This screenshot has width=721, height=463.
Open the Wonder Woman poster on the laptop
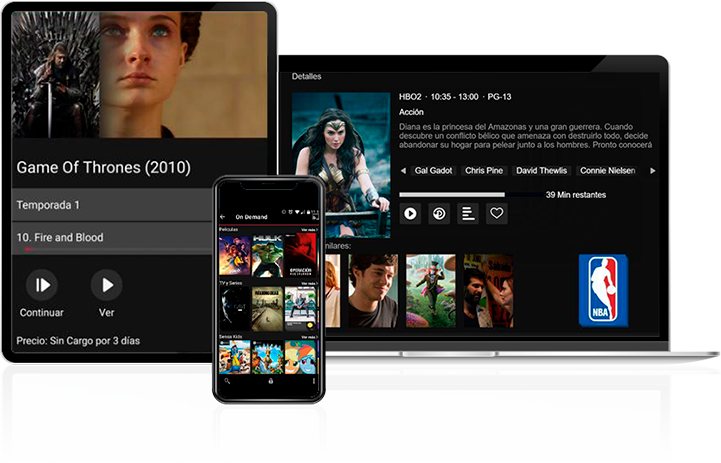(x=341, y=165)
